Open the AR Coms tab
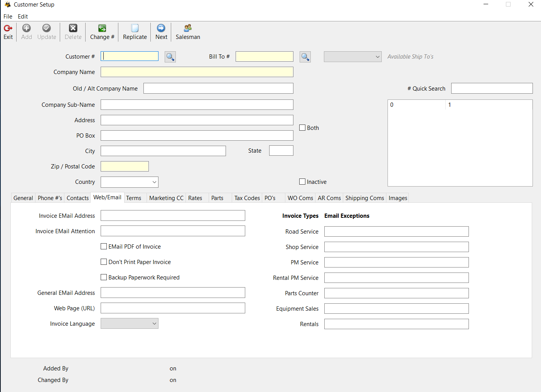The height and width of the screenshot is (392, 541). pyautogui.click(x=329, y=198)
